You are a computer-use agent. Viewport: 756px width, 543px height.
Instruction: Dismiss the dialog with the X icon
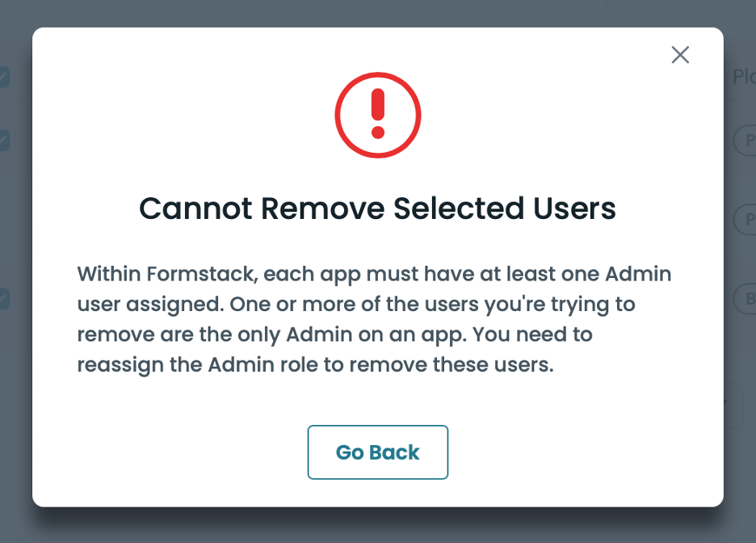680,55
